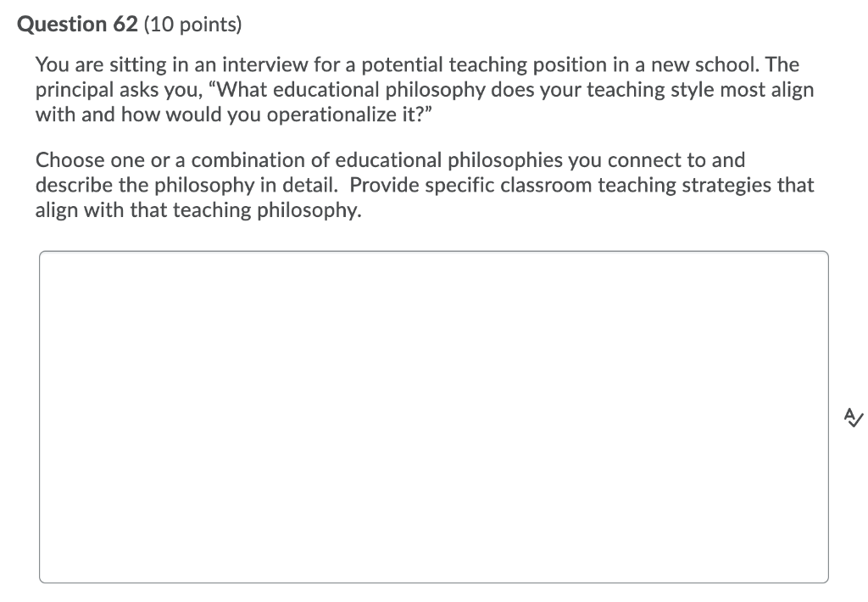This screenshot has height=602, width=868.
Task: Select the interview prompt paragraph text
Action: pos(424,89)
